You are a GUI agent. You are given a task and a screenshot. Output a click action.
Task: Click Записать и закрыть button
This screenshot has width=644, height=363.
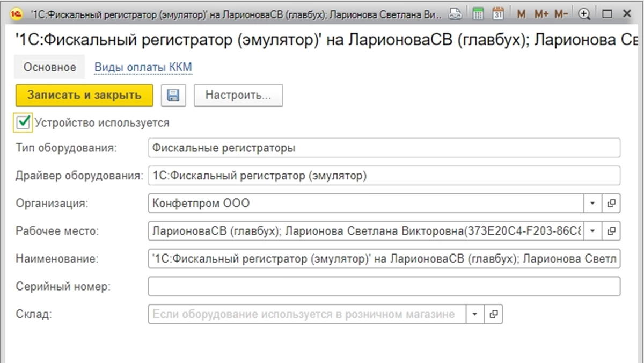pos(84,96)
